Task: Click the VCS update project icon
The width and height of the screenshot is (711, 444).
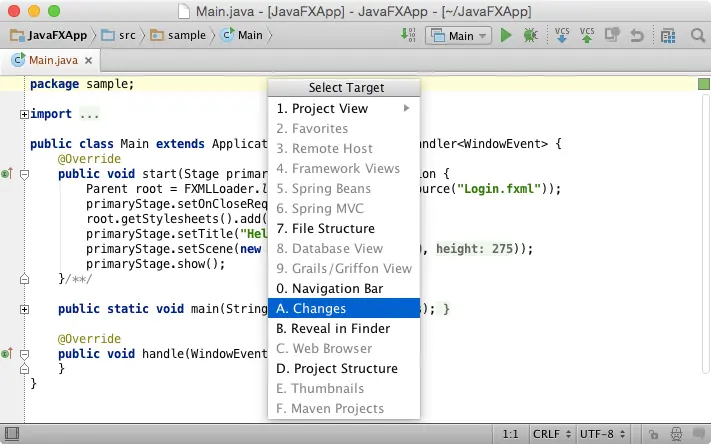Action: point(562,35)
